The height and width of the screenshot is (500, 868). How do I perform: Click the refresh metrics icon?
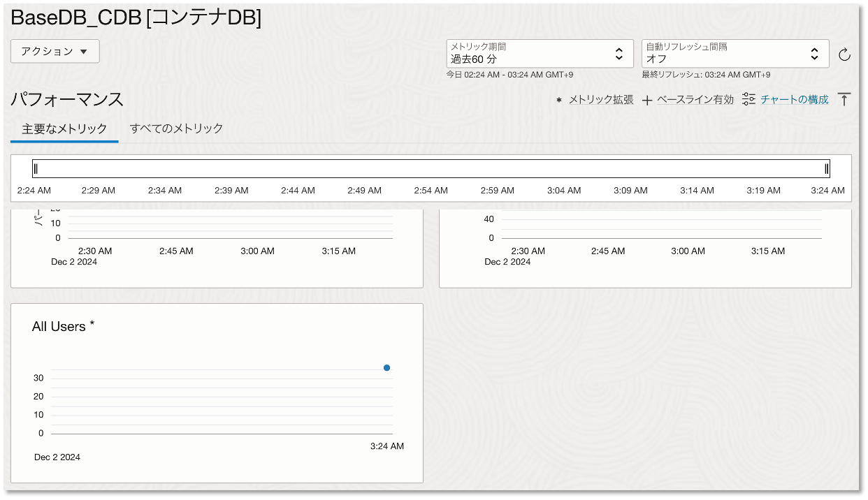pyautogui.click(x=845, y=54)
